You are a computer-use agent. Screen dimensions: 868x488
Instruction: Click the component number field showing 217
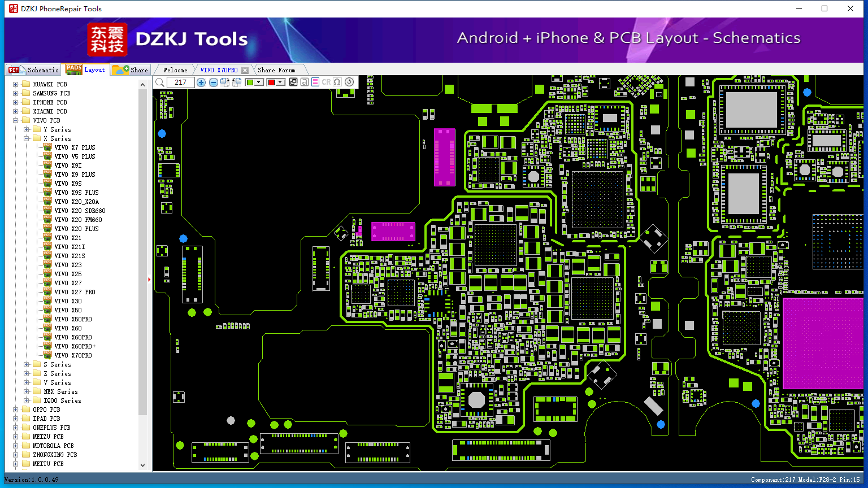pos(181,82)
